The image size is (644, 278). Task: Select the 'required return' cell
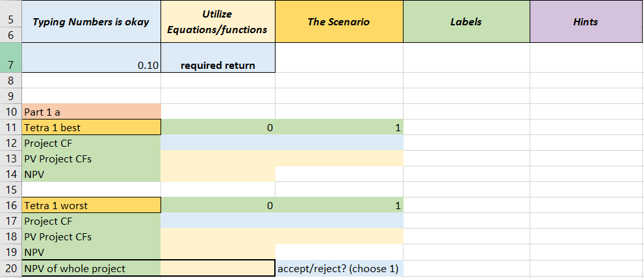click(x=218, y=65)
